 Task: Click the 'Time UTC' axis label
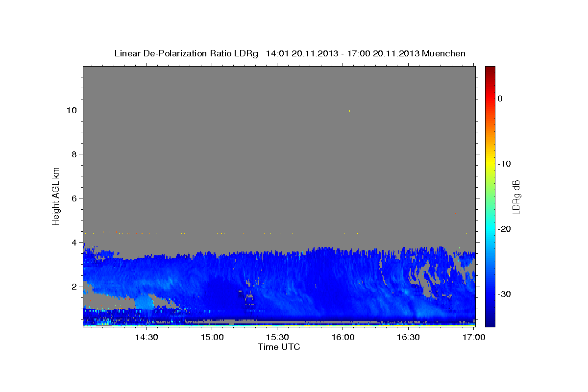(x=279, y=347)
